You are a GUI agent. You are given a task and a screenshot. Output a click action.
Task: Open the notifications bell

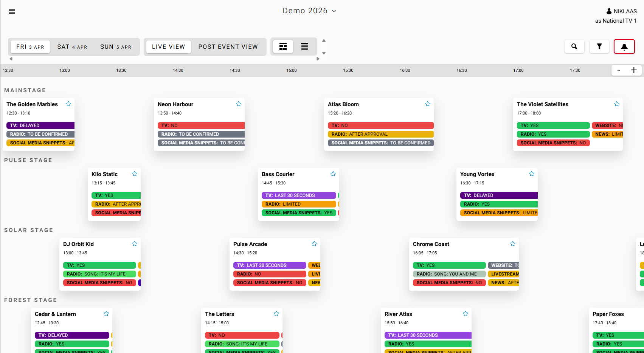pyautogui.click(x=624, y=46)
